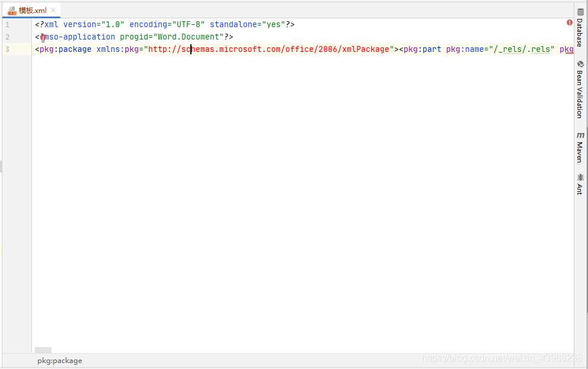Image resolution: width=588 pixels, height=369 pixels.
Task: Close the 模板.xml tab
Action: pos(53,11)
